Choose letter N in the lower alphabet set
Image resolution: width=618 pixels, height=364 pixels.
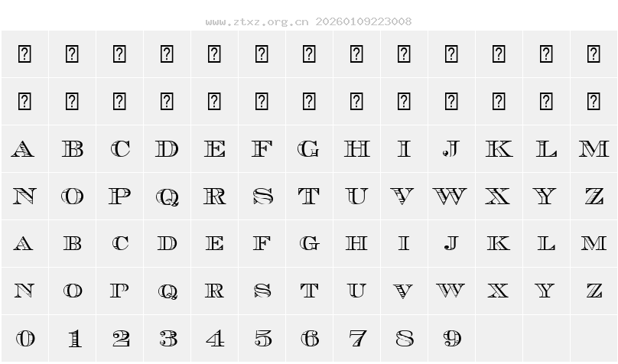(x=25, y=291)
